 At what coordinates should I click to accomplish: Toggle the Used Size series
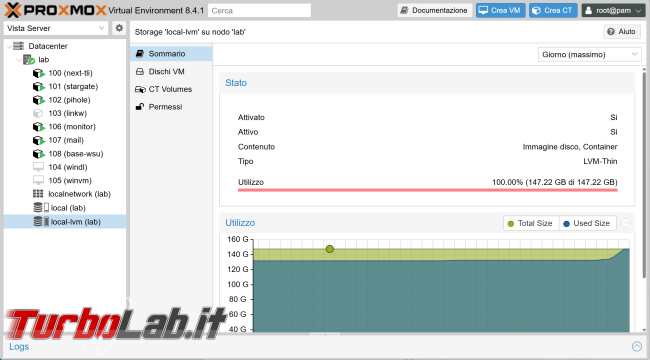[587, 223]
